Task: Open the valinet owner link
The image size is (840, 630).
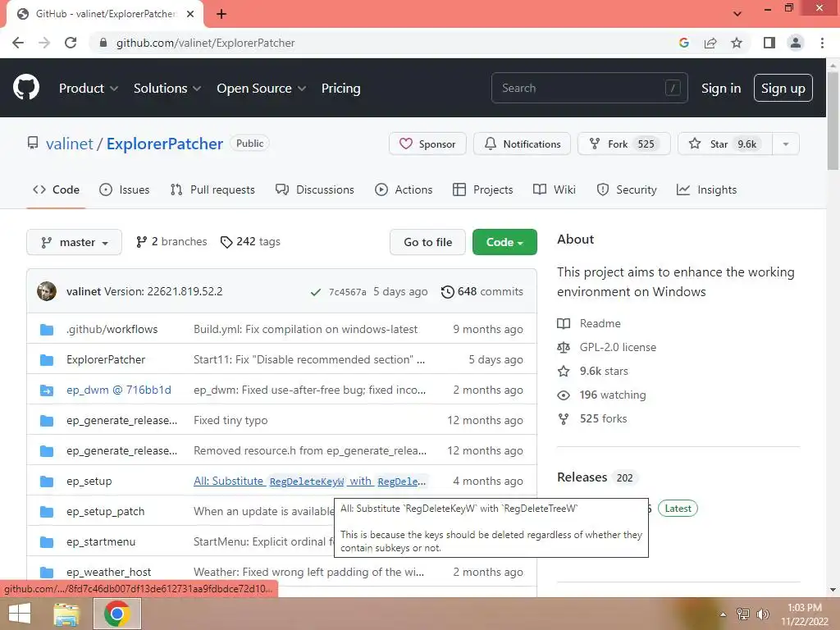Action: click(70, 144)
